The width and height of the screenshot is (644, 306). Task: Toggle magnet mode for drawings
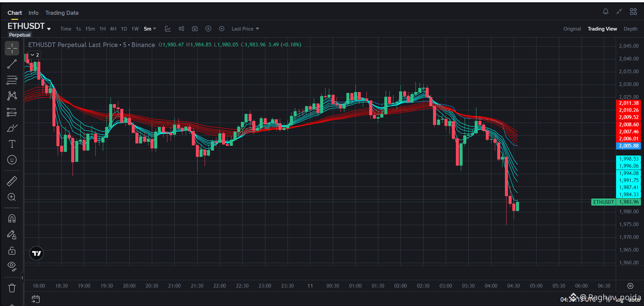12,219
